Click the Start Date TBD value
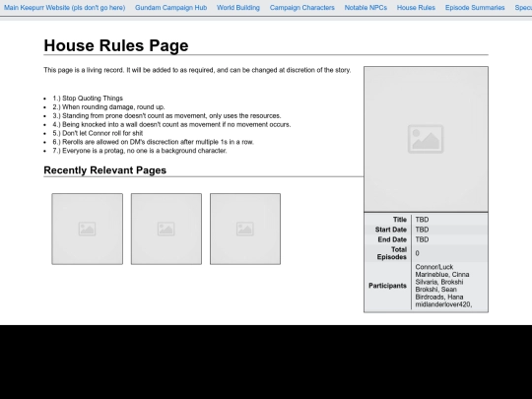The height and width of the screenshot is (399, 532). (x=422, y=230)
